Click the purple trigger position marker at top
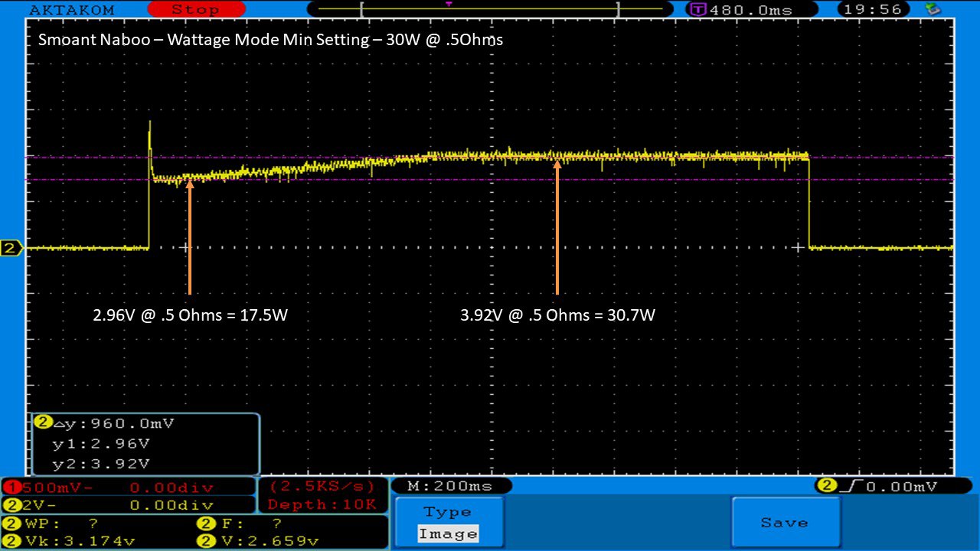 click(x=449, y=5)
